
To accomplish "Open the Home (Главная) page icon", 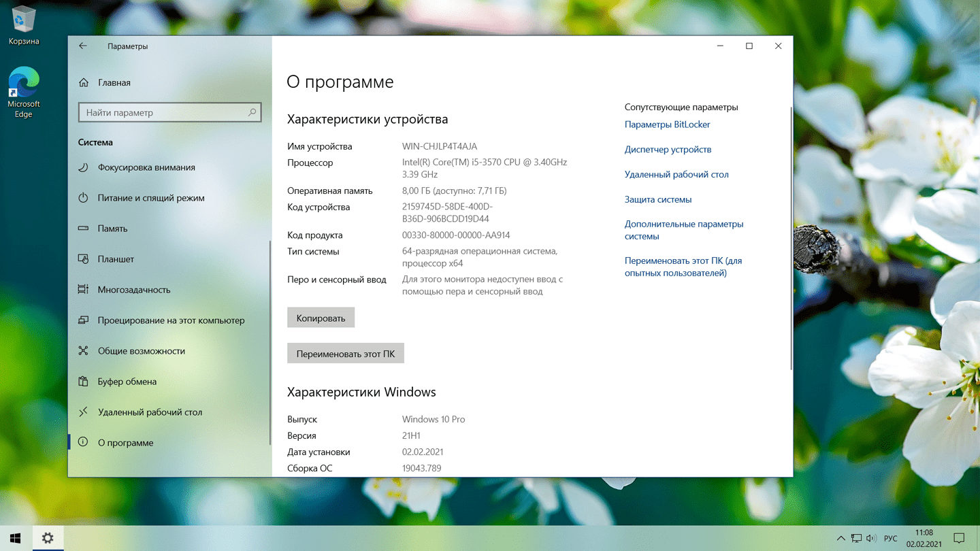I will point(84,82).
